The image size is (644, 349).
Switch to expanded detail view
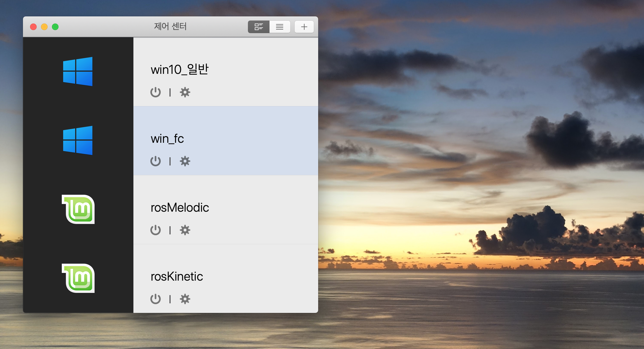pyautogui.click(x=258, y=27)
